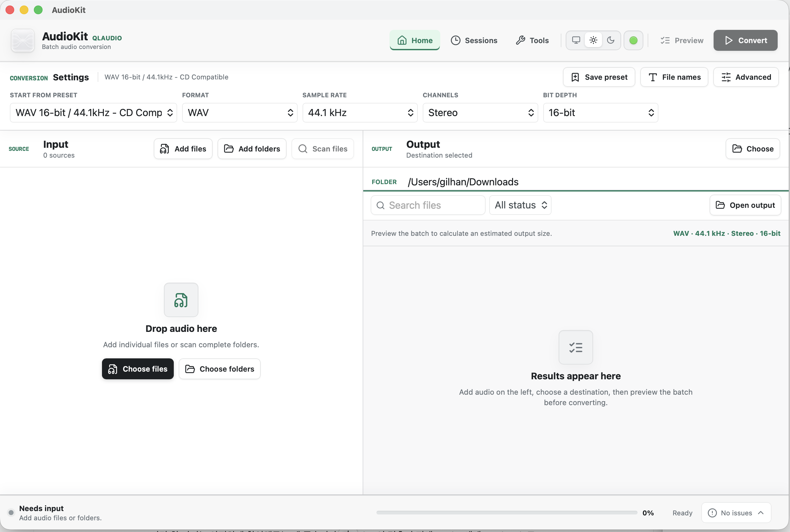Click Open output button
Screen dimensions: 790x532
(746, 205)
